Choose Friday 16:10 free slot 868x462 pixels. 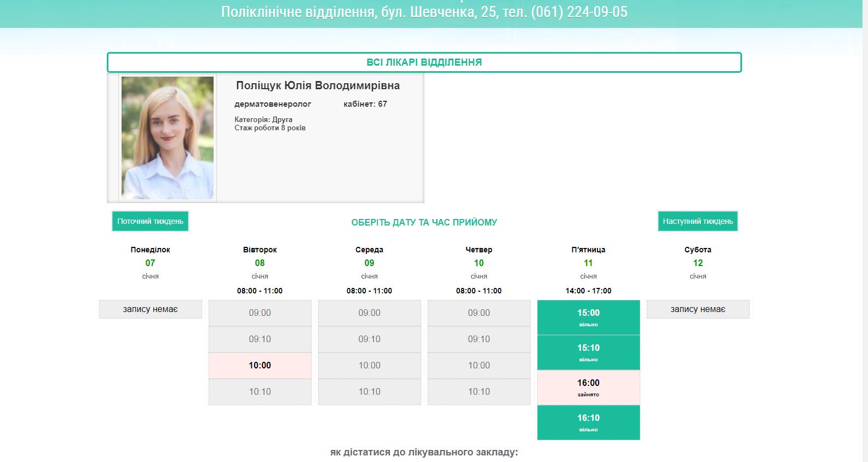tap(588, 422)
